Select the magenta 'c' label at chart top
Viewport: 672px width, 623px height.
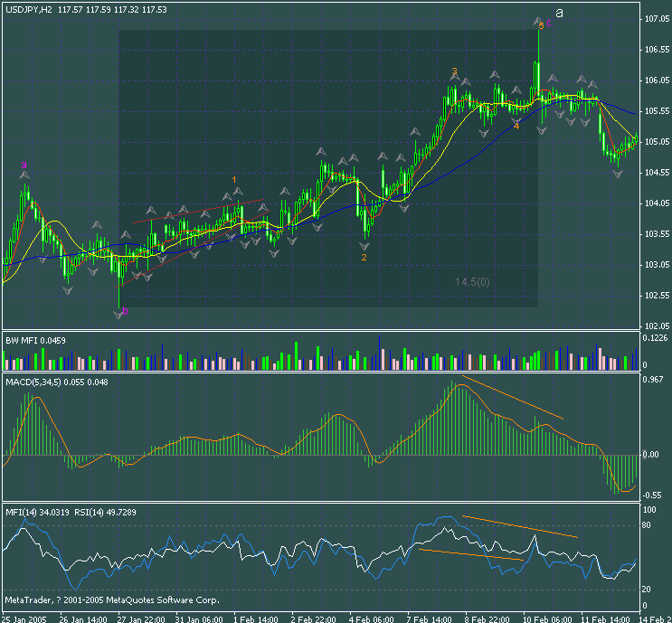coord(548,23)
